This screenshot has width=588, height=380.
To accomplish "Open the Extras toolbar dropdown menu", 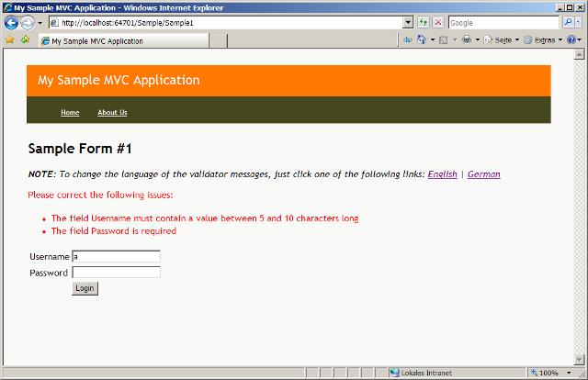I will (x=547, y=40).
